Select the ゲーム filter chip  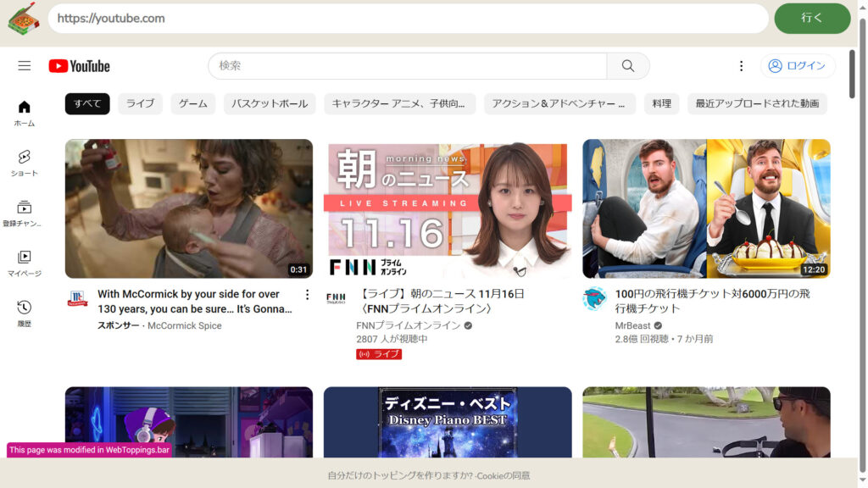[192, 103]
